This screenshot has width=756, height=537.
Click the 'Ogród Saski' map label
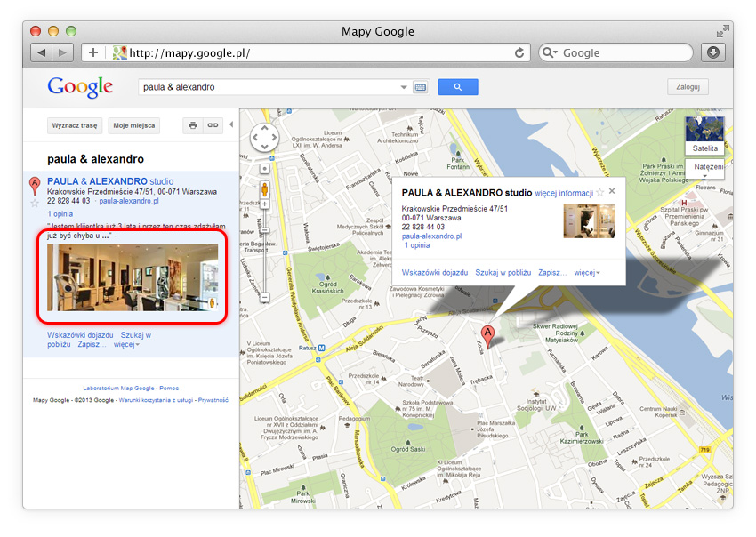click(408, 449)
